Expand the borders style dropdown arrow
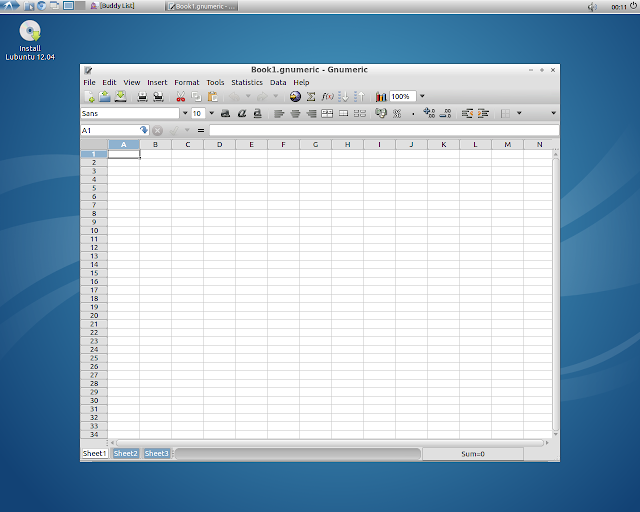Viewport: 640px width, 512px height. [519, 113]
